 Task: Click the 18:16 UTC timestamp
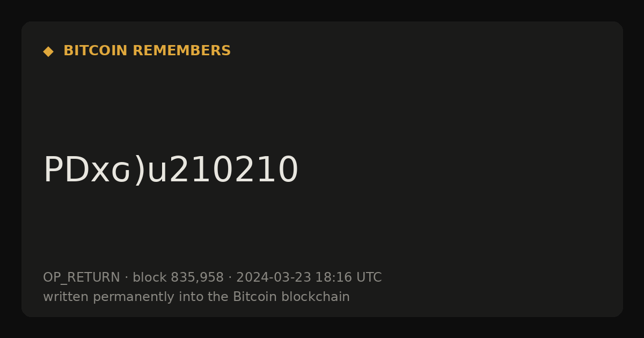click(x=348, y=278)
